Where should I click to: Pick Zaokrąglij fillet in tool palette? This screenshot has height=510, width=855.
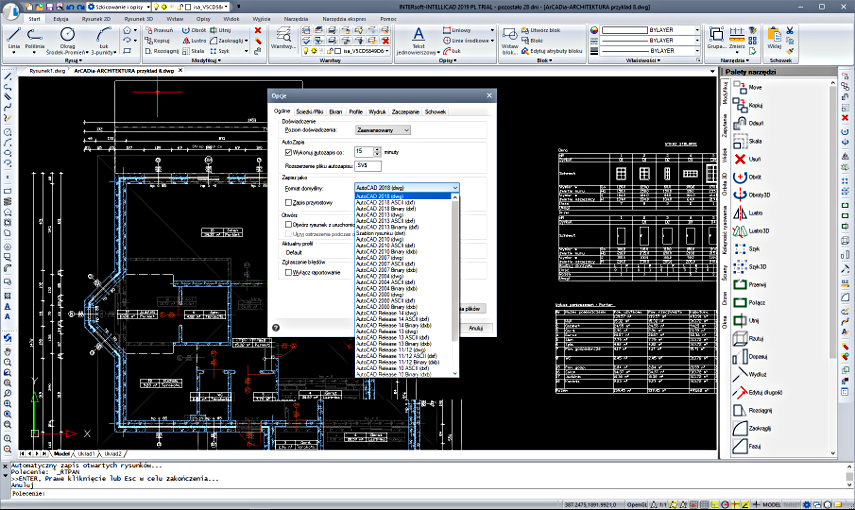click(752, 428)
